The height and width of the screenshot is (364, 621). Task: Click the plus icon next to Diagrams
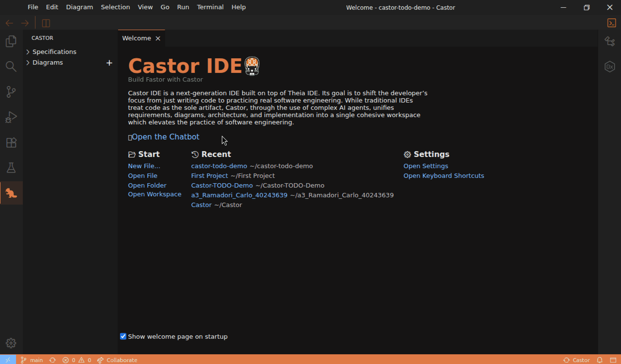(x=109, y=63)
